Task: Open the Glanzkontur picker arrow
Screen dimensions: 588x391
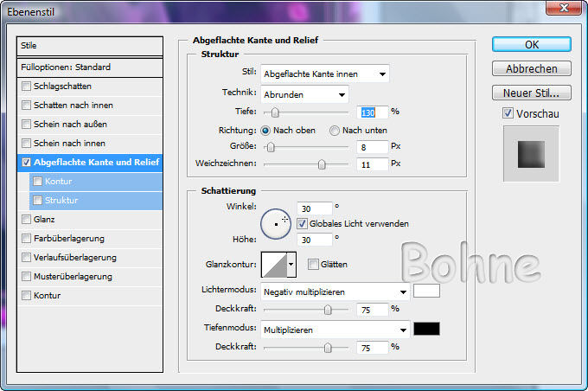Action: point(291,265)
